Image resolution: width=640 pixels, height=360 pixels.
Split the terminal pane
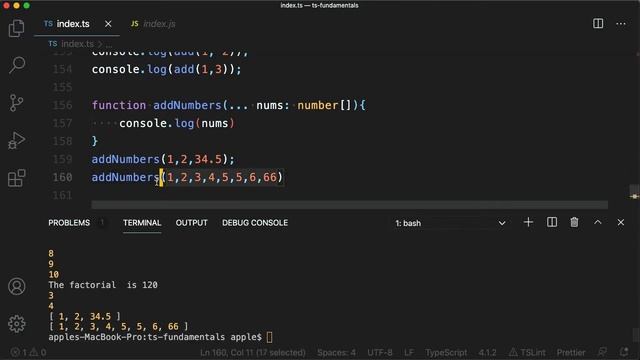(552, 222)
